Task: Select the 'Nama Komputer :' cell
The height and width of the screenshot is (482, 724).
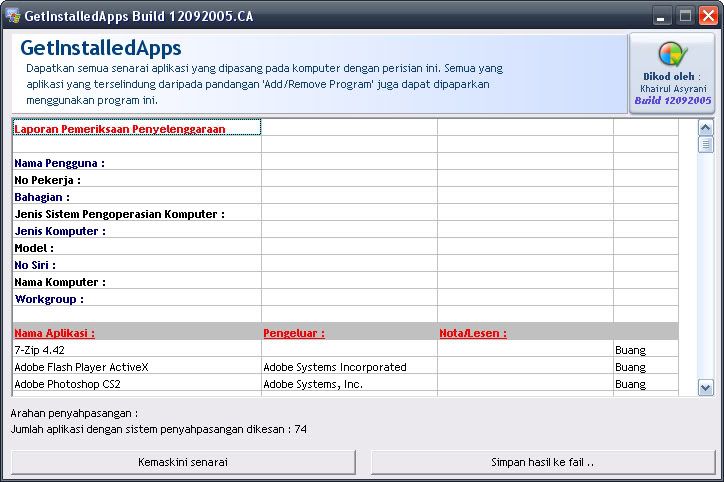Action: (137, 281)
